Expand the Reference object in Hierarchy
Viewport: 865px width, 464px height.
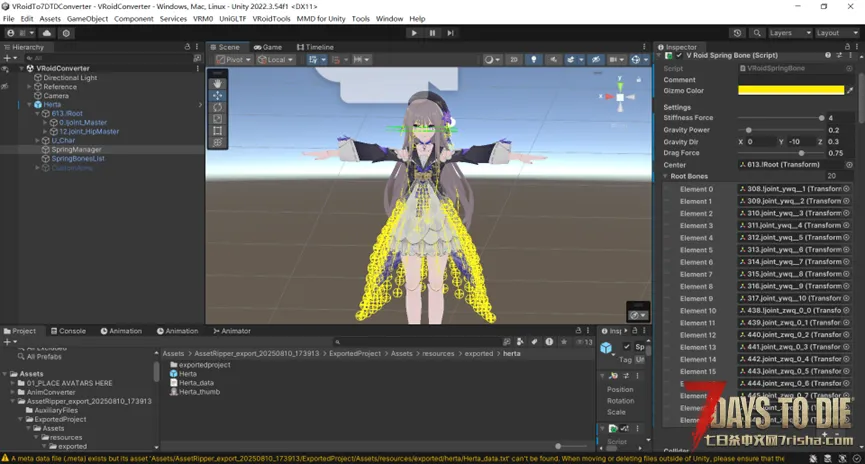29,87
